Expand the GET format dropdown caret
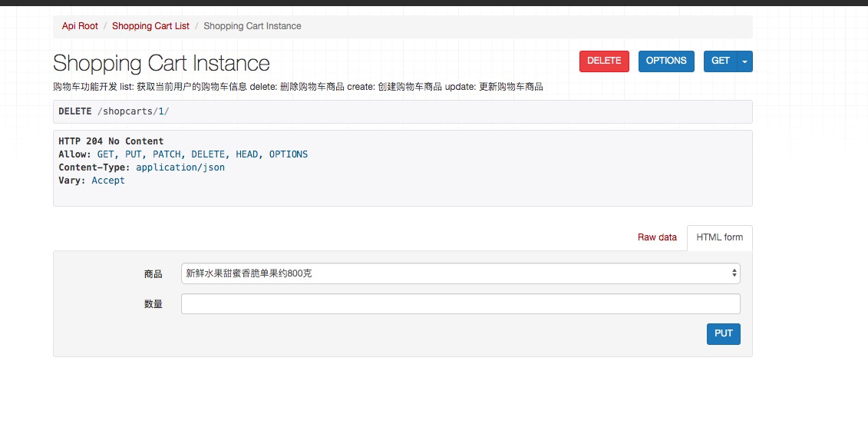 (744, 61)
